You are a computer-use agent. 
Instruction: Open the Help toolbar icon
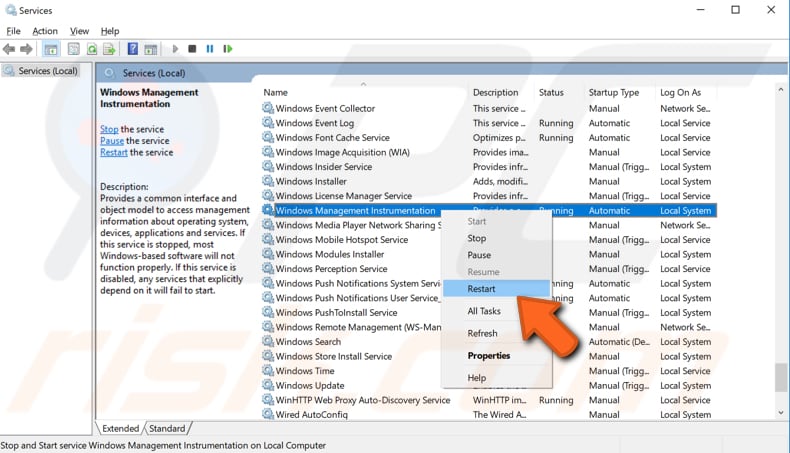pyautogui.click(x=133, y=49)
